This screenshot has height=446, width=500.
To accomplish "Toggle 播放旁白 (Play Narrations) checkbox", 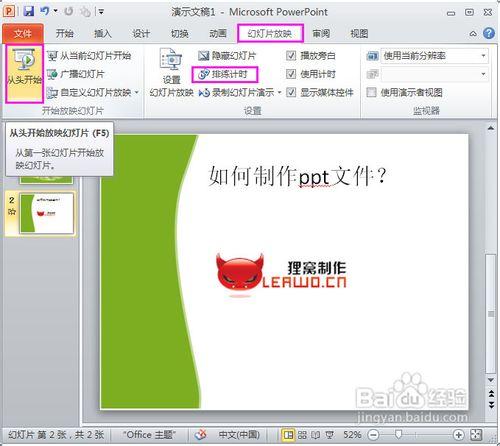I will pos(291,56).
